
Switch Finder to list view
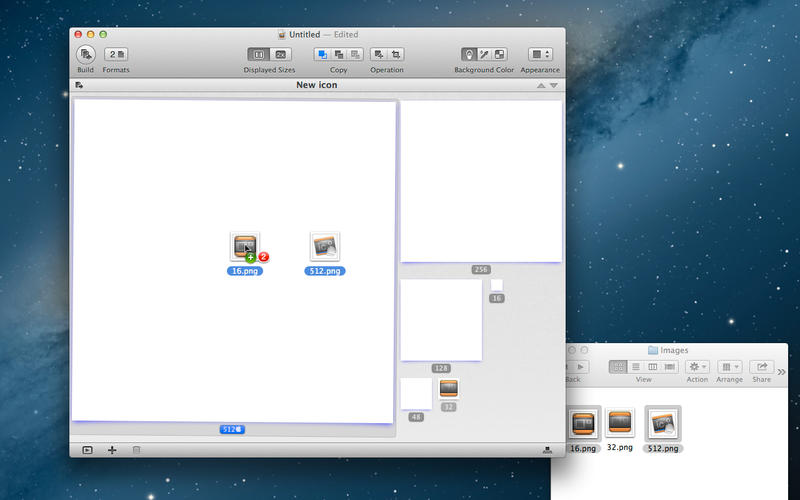click(x=636, y=367)
